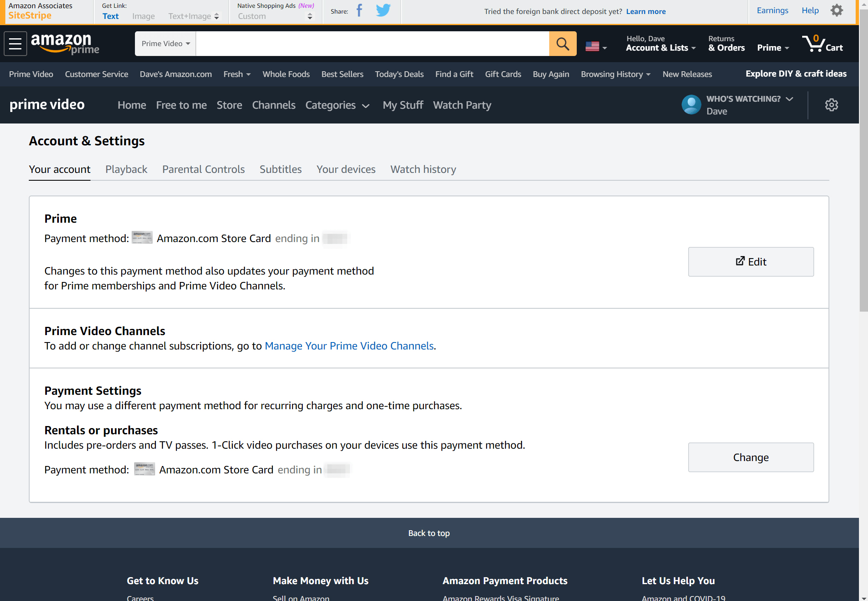Open Native Shopping Ads Custom selector

tap(275, 16)
